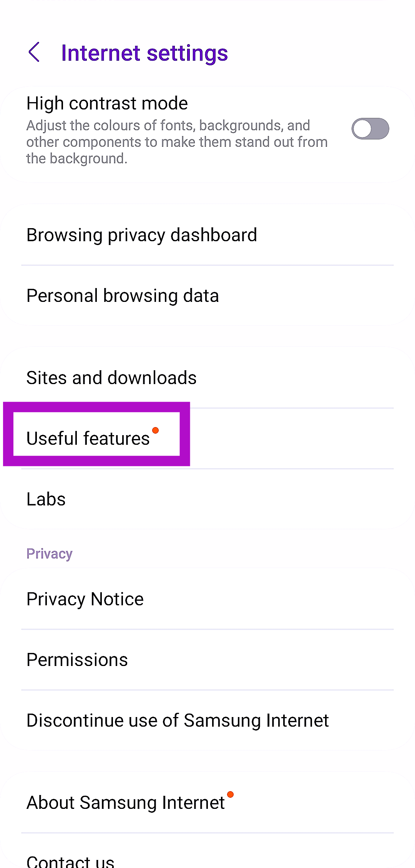
Task: Open the Useful features entry
Action: [88, 438]
